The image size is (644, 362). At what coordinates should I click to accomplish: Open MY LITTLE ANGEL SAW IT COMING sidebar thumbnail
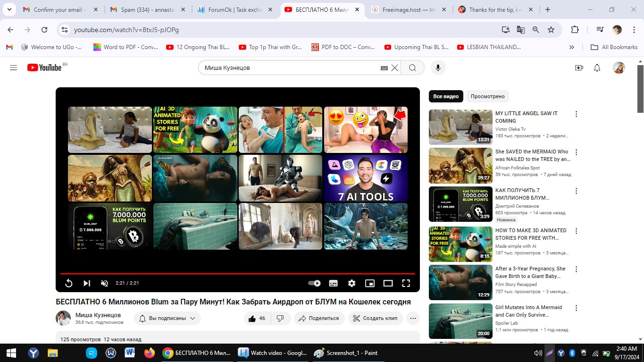(460, 127)
